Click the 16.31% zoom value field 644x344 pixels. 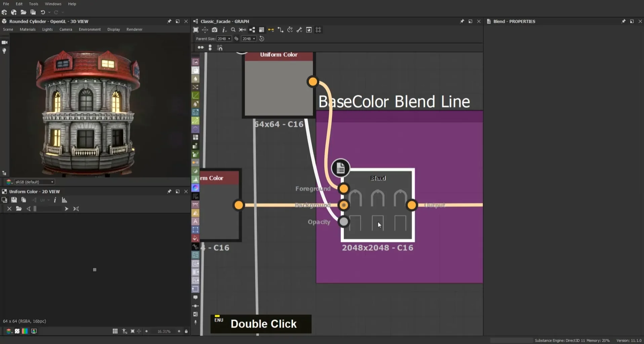[x=164, y=331]
